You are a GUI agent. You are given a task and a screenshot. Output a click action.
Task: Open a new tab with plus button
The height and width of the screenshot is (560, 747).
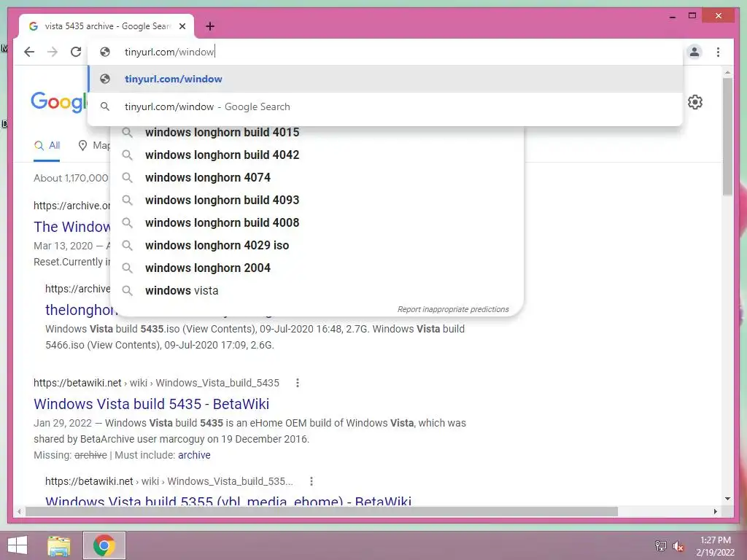[210, 26]
